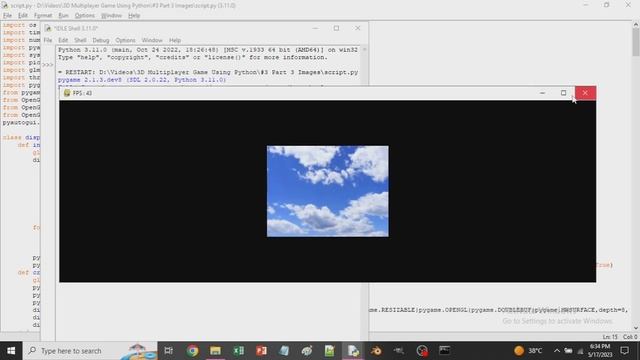Click the IDLE Shell title bar icon
The image size is (640, 360).
(x=48, y=28)
